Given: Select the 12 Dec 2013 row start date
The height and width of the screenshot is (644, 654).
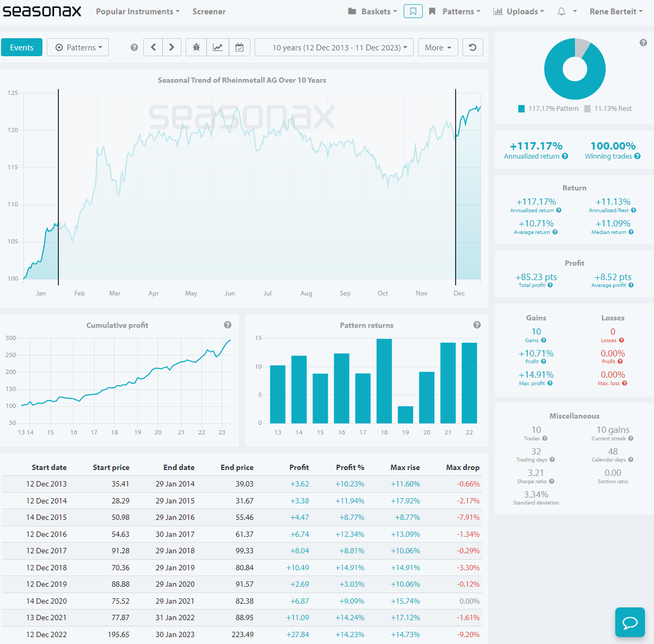Looking at the screenshot, I should (x=47, y=484).
